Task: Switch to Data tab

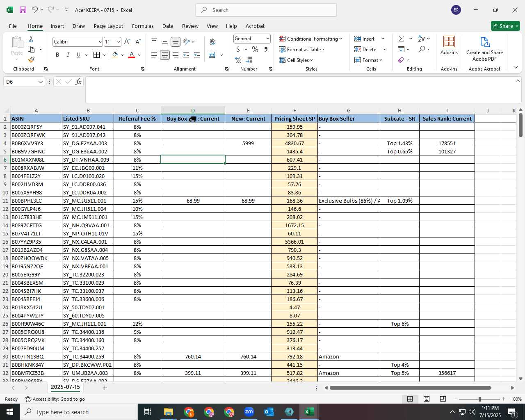Action: [168, 26]
